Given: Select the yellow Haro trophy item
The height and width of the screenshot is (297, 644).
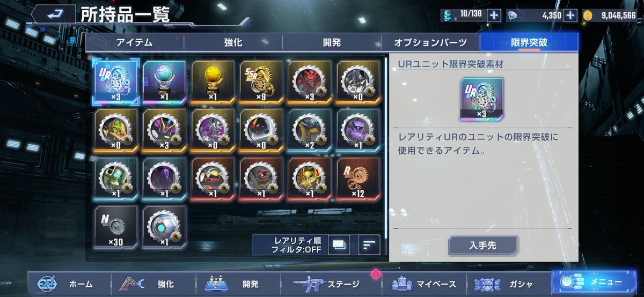Looking at the screenshot, I should [x=213, y=81].
